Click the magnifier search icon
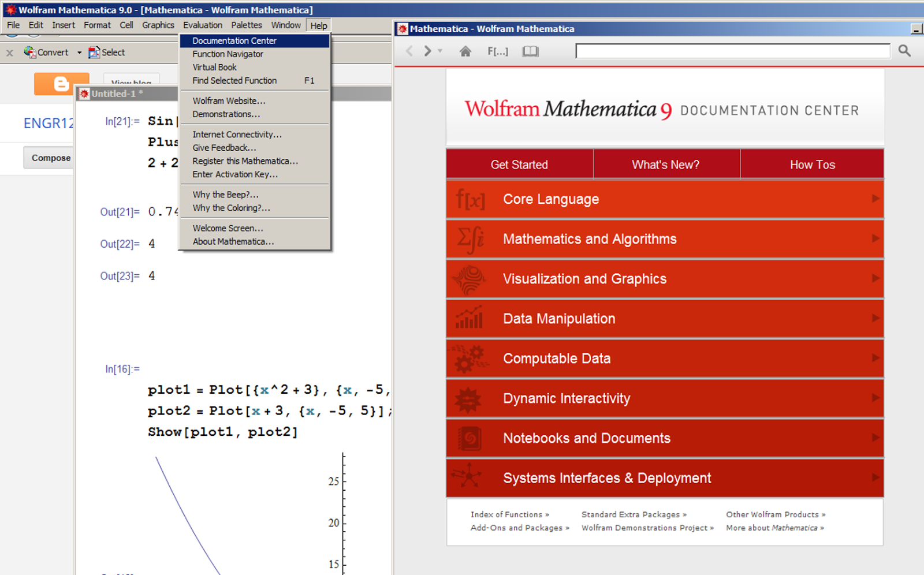Screen dimensions: 924x575 point(904,51)
